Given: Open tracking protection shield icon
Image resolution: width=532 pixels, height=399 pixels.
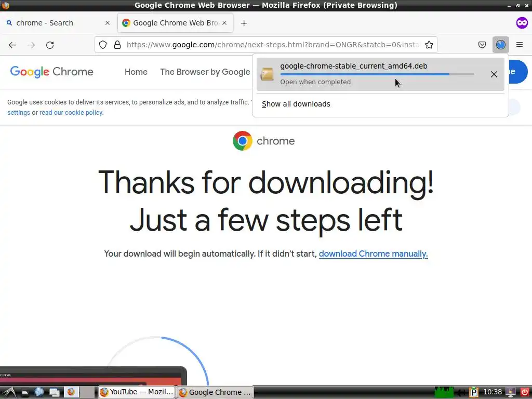Looking at the screenshot, I should click(103, 45).
